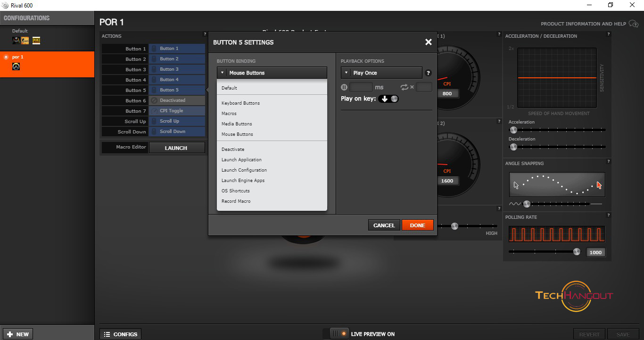Click the repeat count loop icon
Viewport: 644px width, 340px height.
pos(404,87)
